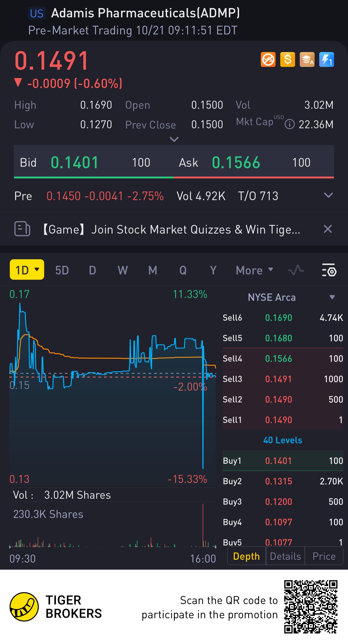Select the Sell3 row at 0.1491
The image size is (348, 644).
(x=283, y=379)
